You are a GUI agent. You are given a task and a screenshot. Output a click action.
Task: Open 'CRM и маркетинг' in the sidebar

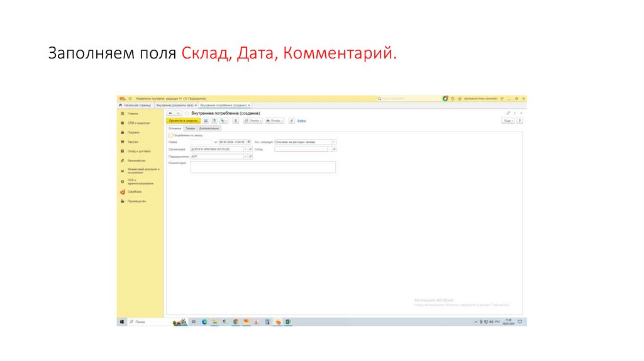click(x=140, y=123)
